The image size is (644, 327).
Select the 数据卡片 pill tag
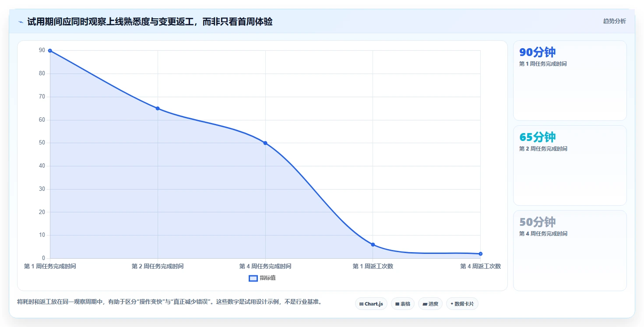(x=462, y=303)
